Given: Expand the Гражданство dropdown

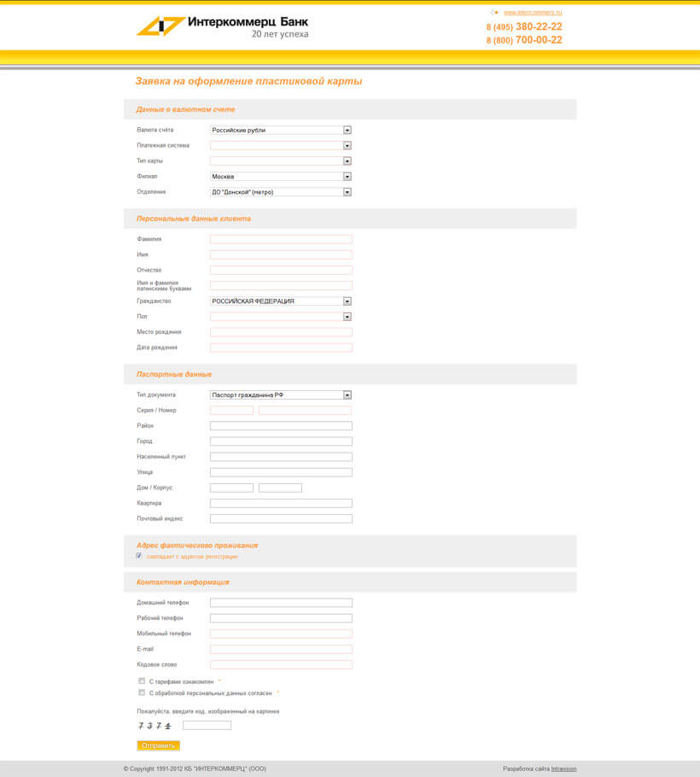Looking at the screenshot, I should 281,301.
